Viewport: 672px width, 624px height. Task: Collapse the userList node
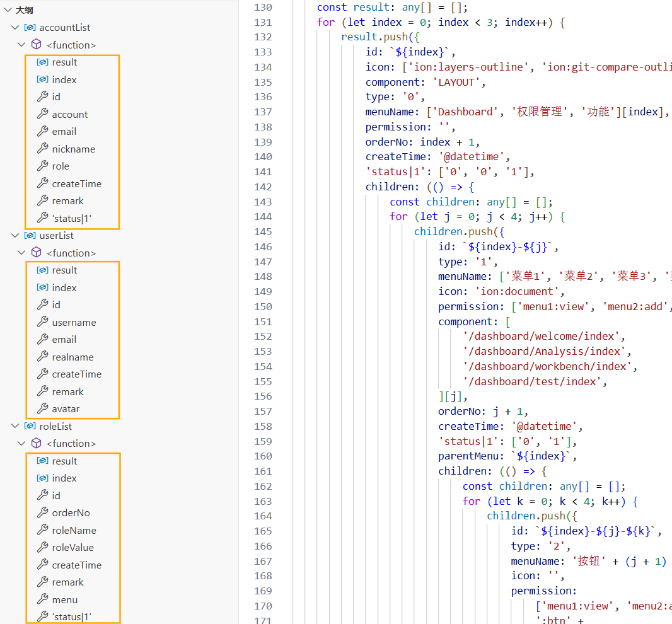[x=15, y=235]
